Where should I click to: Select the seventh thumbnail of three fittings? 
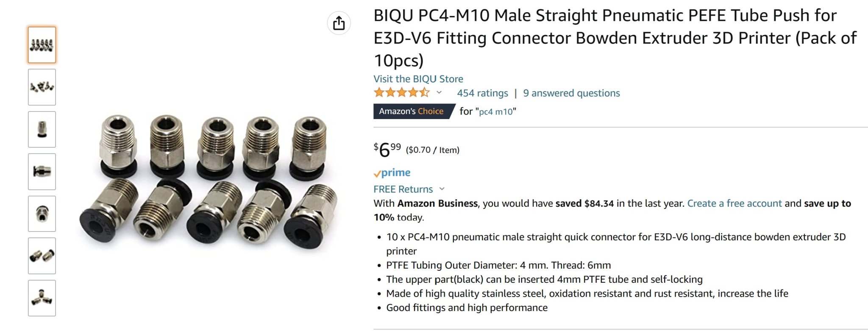tap(42, 298)
